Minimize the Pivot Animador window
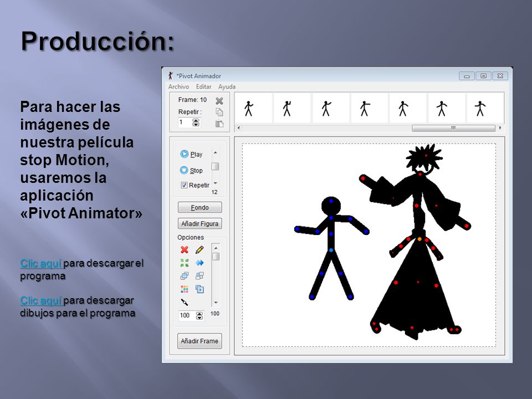 [x=467, y=76]
